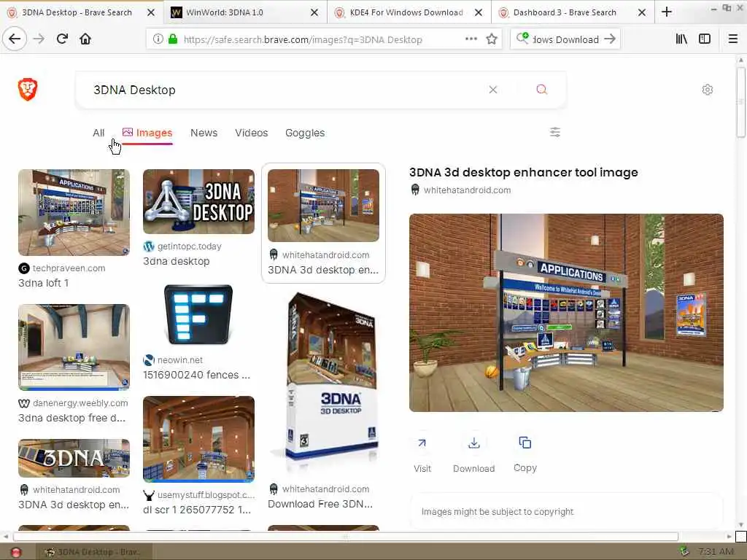Click the Visit arrow icon
The width and height of the screenshot is (747, 560).
[x=422, y=443]
